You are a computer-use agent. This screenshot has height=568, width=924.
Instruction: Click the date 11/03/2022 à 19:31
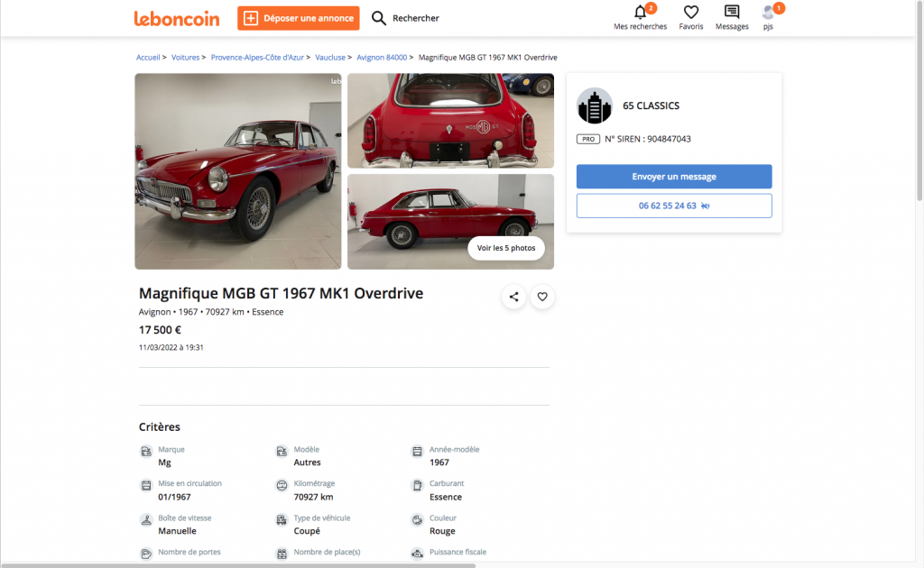(x=171, y=347)
